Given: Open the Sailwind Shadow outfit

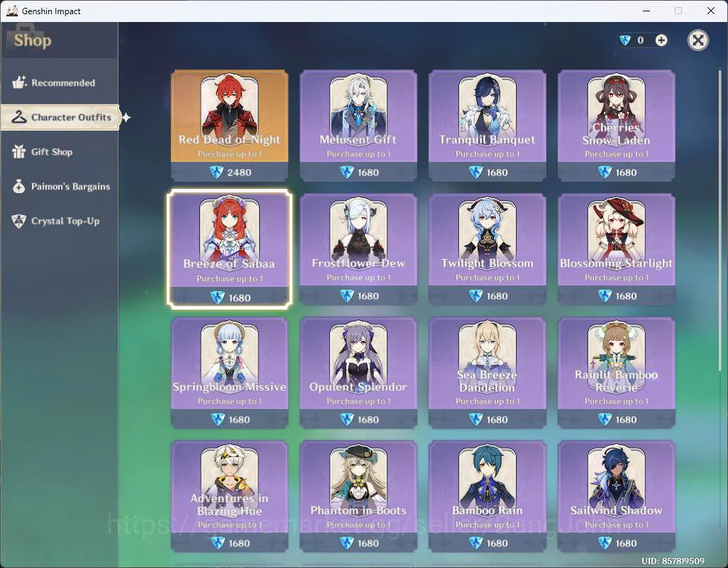Looking at the screenshot, I should (616, 496).
